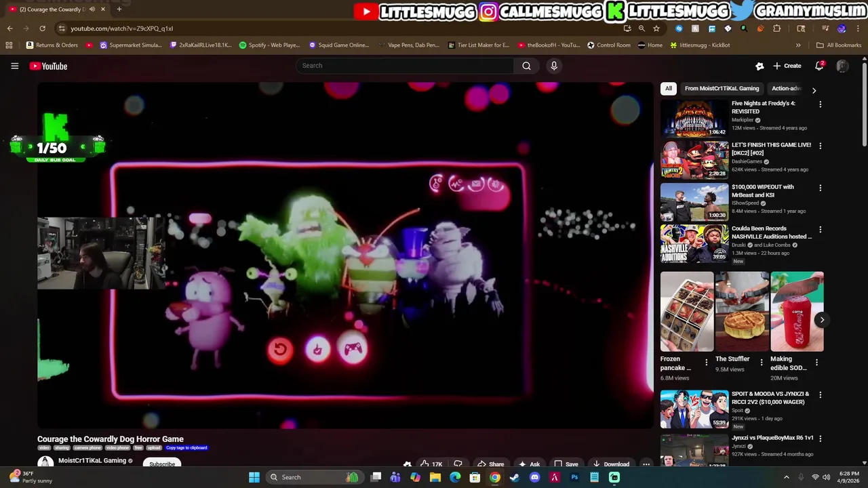Open more actions three-dot menu under video
The image size is (868, 488).
coord(646,464)
